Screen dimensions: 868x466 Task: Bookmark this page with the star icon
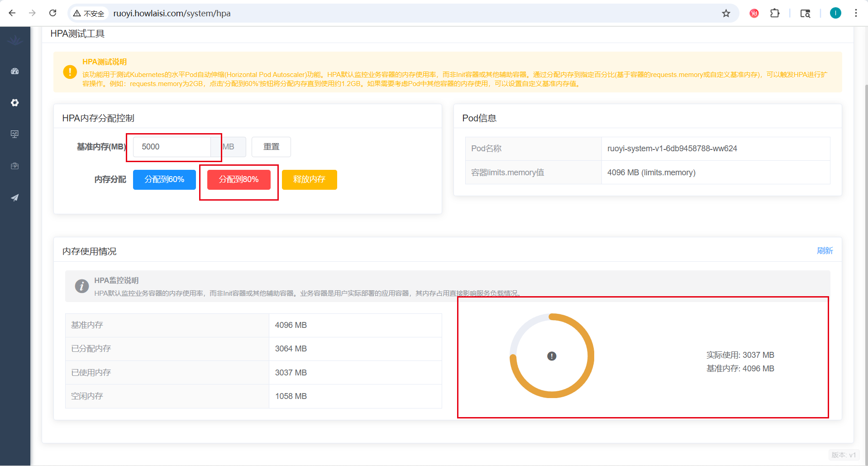tap(726, 13)
